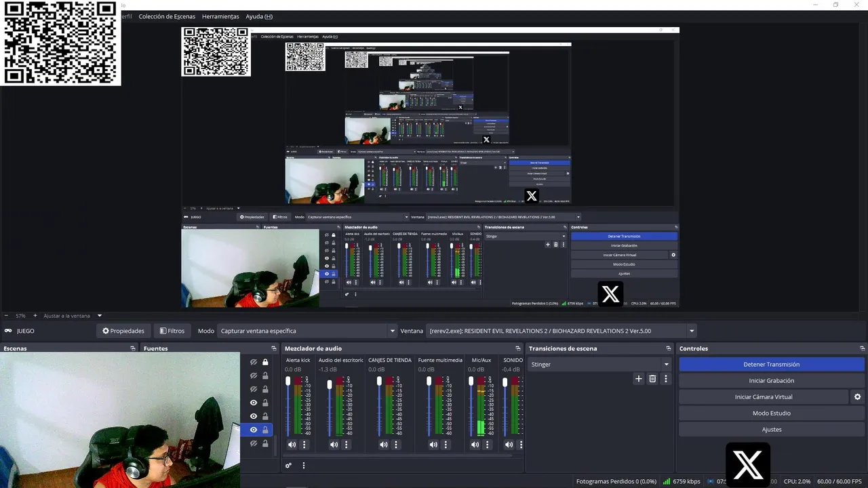This screenshot has height=488, width=868.
Task: Click the JUEGO source name label
Action: [x=26, y=331]
